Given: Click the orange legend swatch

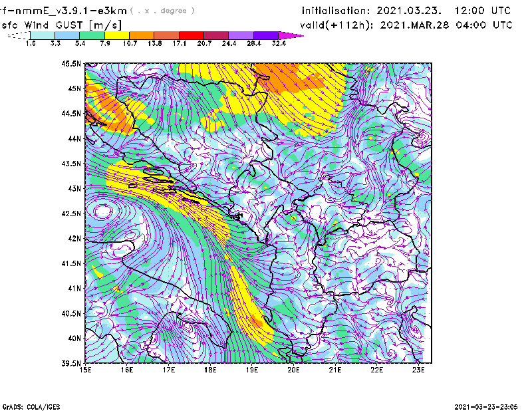Looking at the screenshot, I should click(x=142, y=35).
